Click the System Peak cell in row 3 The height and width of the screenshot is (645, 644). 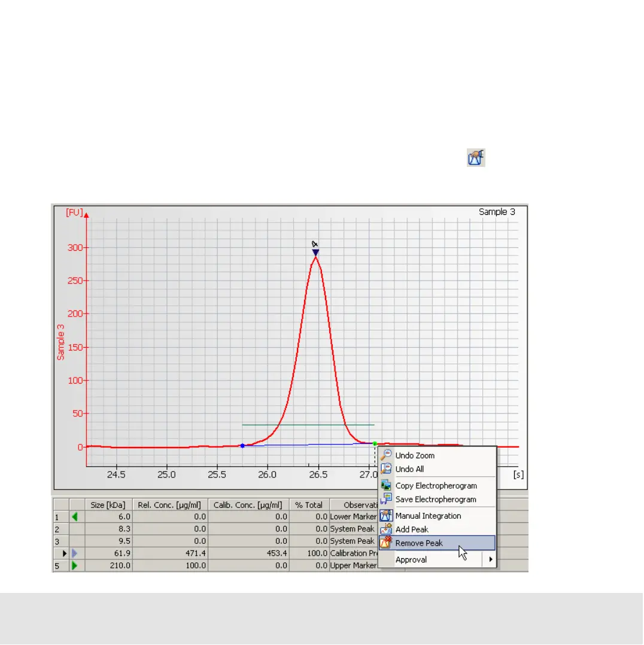pos(354,541)
